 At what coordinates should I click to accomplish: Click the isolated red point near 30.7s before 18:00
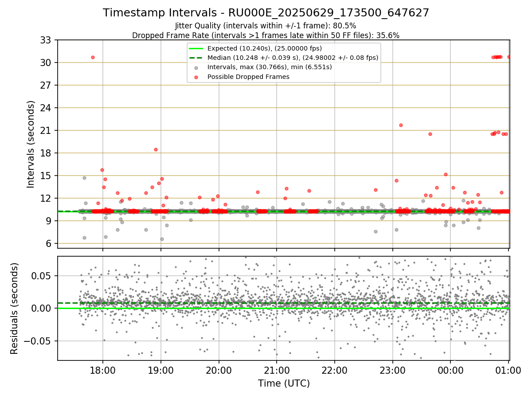click(x=93, y=57)
